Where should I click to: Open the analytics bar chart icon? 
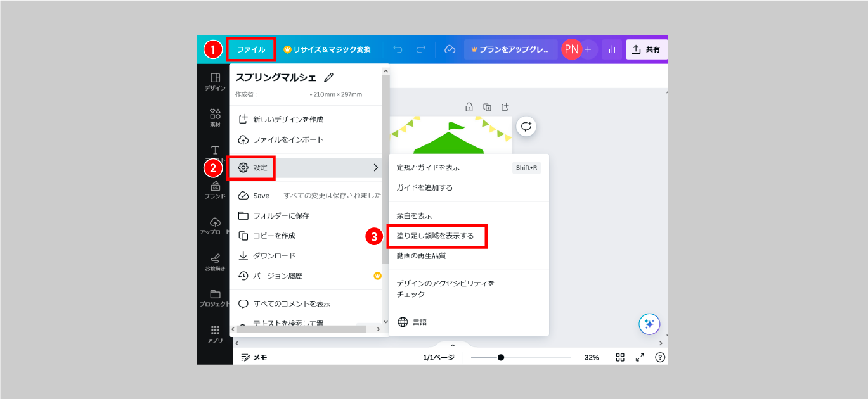612,49
